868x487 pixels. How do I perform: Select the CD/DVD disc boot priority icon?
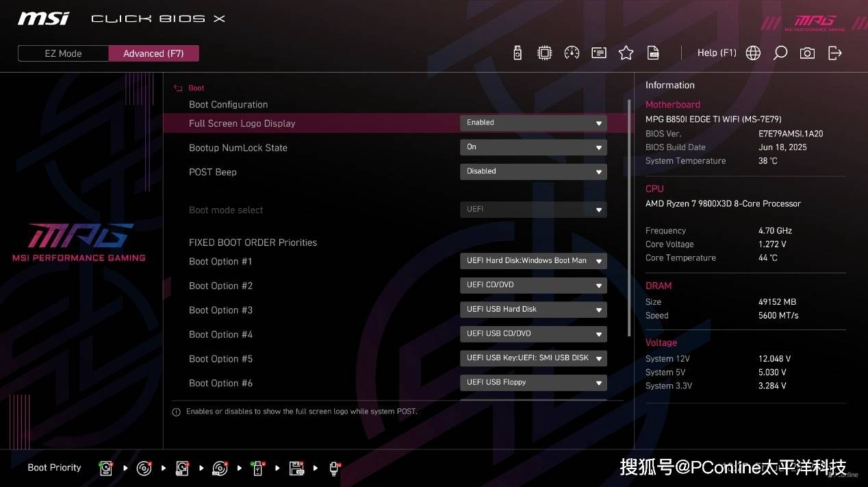144,468
